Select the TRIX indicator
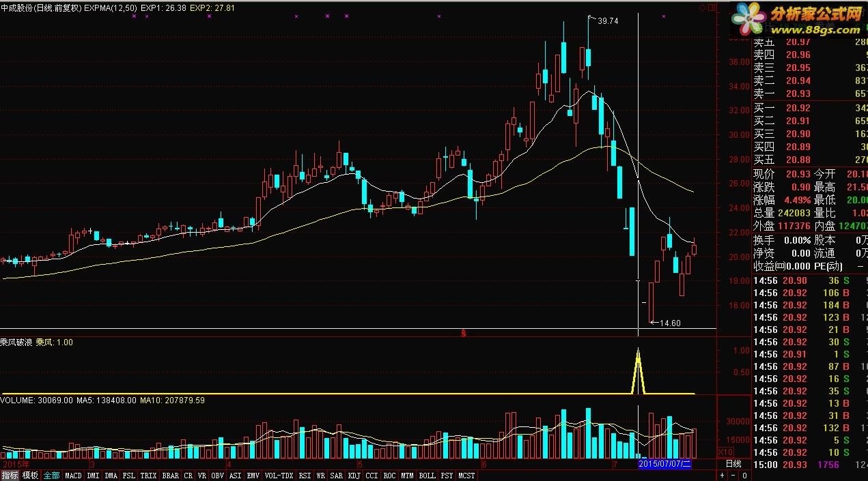 pos(148,476)
